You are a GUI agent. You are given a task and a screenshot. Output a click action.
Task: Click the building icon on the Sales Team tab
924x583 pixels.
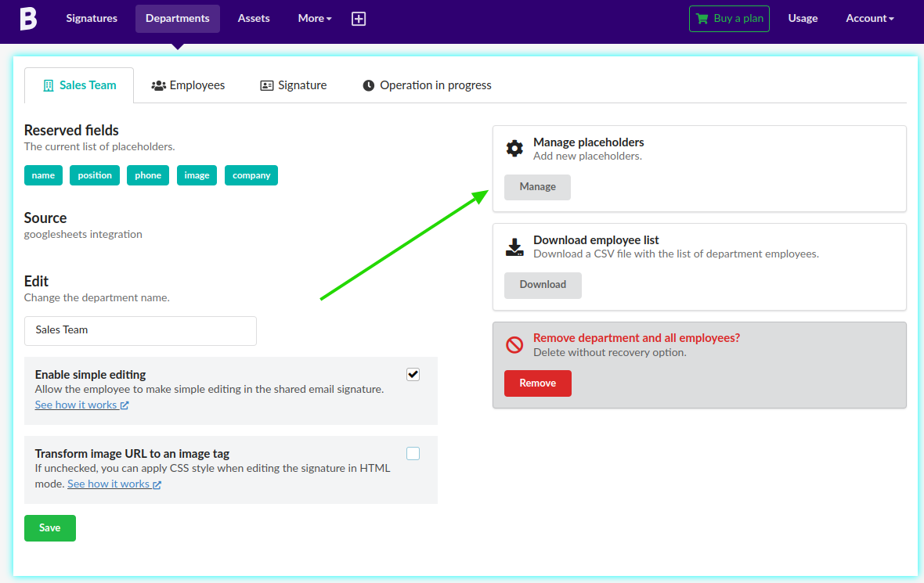click(x=49, y=85)
